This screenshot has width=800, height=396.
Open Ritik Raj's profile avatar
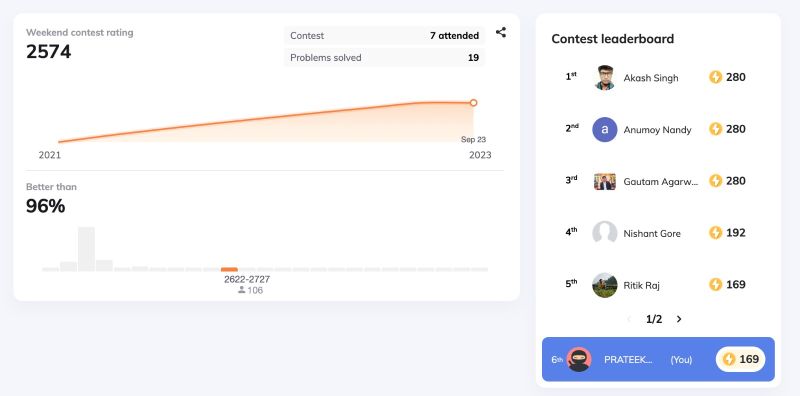(605, 285)
